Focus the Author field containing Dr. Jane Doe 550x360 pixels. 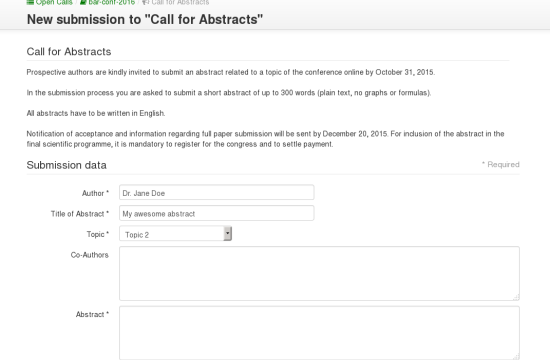coord(216,193)
